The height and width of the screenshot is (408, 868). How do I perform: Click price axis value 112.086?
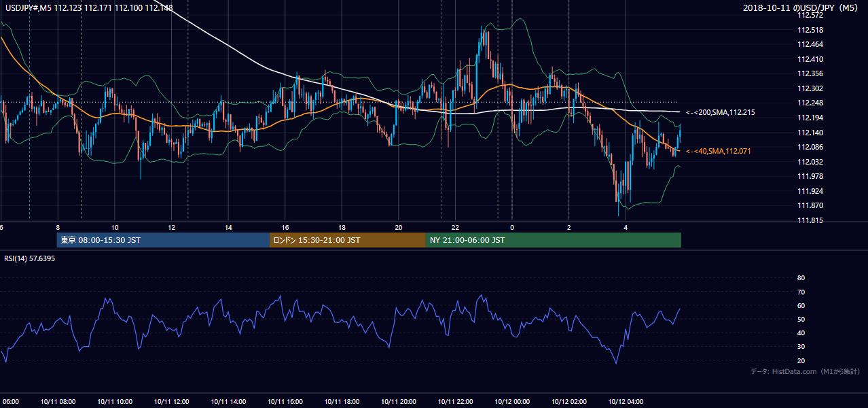[x=810, y=147]
